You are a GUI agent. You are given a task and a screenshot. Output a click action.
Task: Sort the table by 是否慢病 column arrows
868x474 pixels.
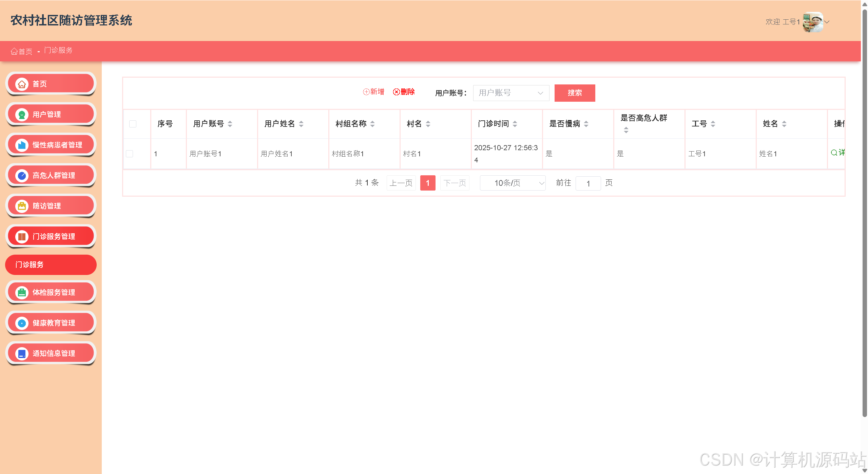click(x=586, y=124)
